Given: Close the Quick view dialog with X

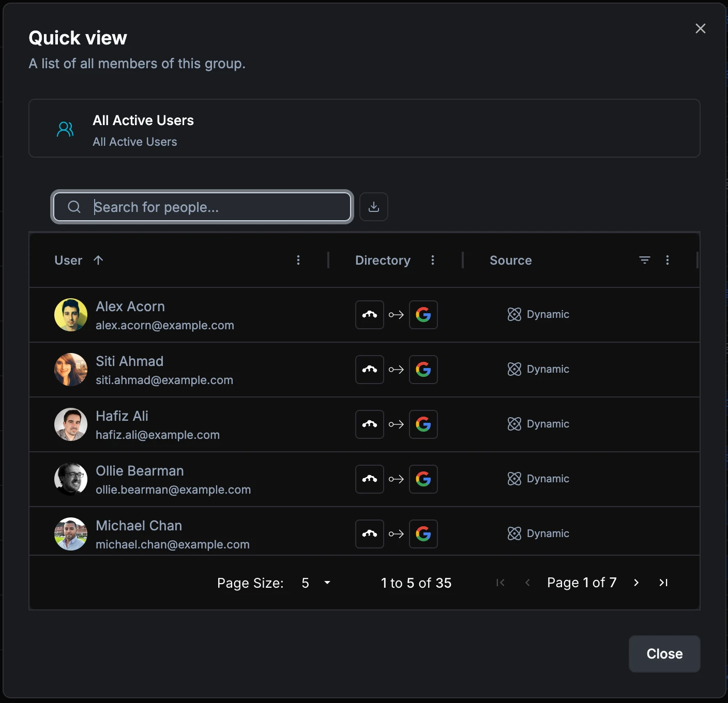Looking at the screenshot, I should point(700,28).
